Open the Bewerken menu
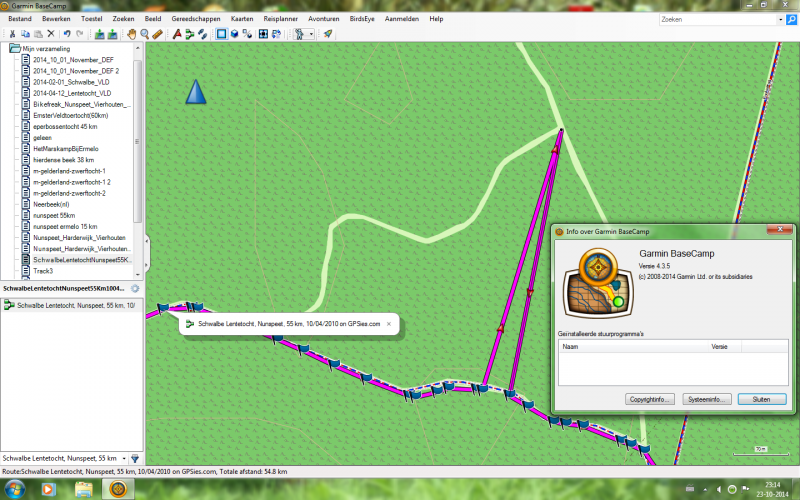Image resolution: width=800 pixels, height=500 pixels. [x=56, y=19]
